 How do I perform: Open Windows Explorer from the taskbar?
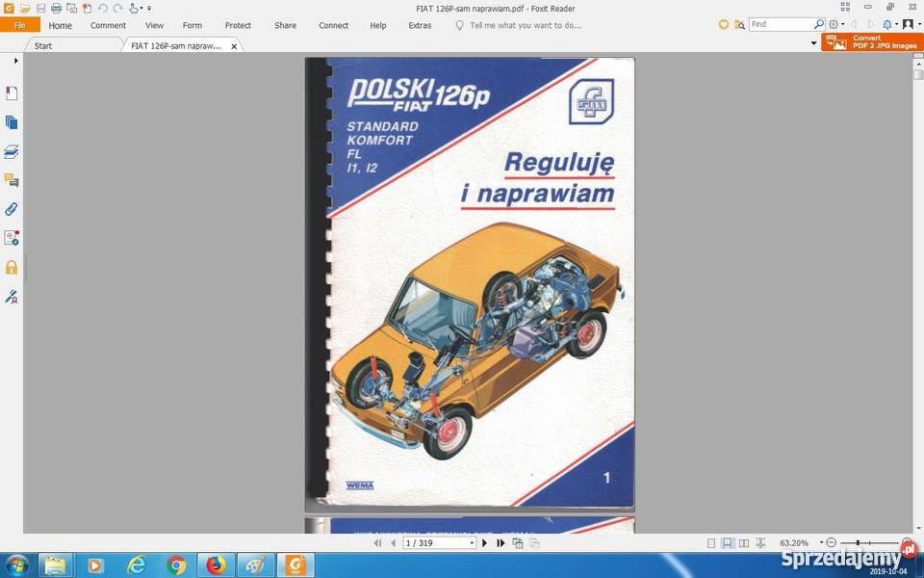(x=56, y=565)
